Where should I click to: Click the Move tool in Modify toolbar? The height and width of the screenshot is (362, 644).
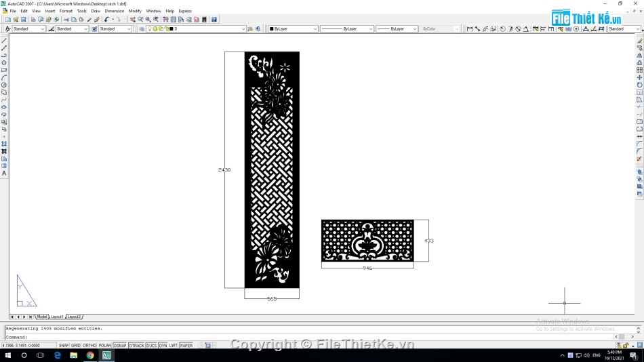[x=639, y=78]
